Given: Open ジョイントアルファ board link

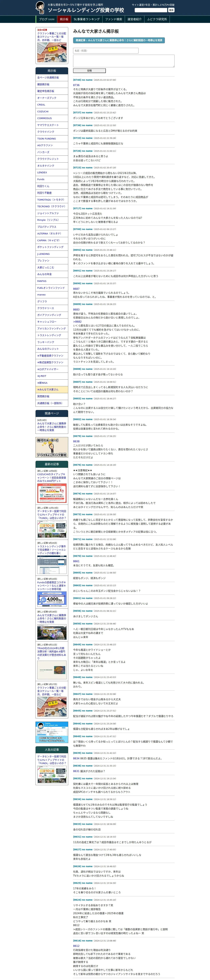Looking at the screenshot, I should [x=52, y=213].
